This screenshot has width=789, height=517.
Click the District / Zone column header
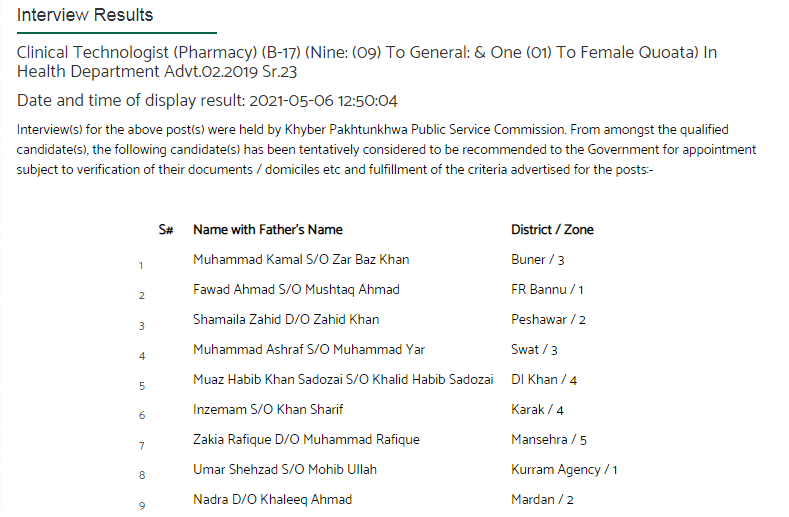tap(552, 230)
